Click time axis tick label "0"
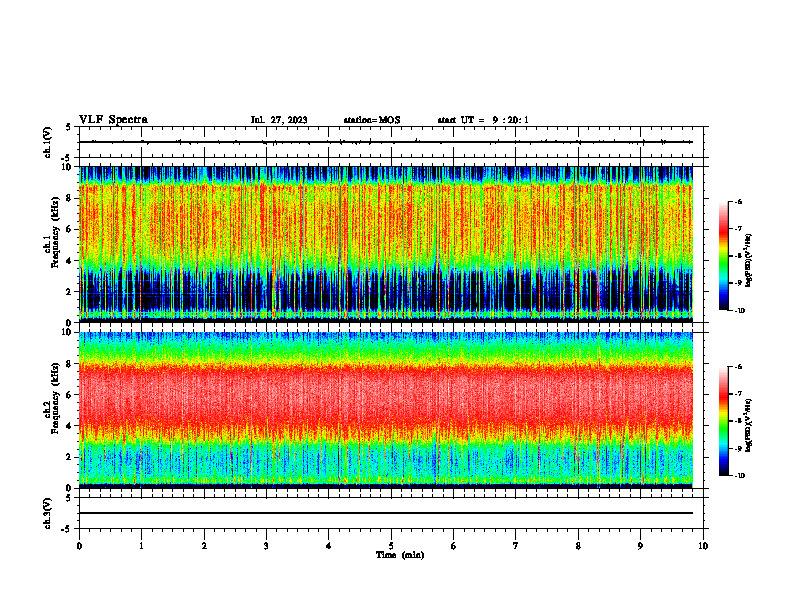 coord(79,546)
